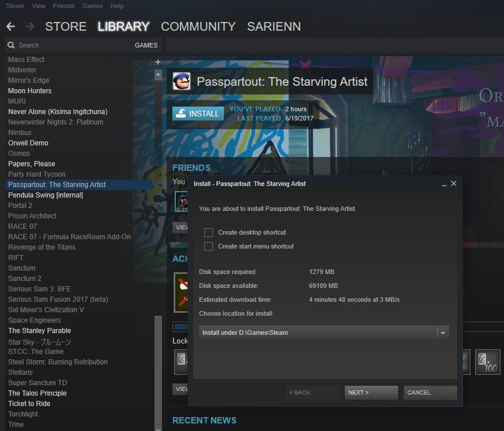Close the Install dialog
The image size is (504, 431).
[x=454, y=184]
